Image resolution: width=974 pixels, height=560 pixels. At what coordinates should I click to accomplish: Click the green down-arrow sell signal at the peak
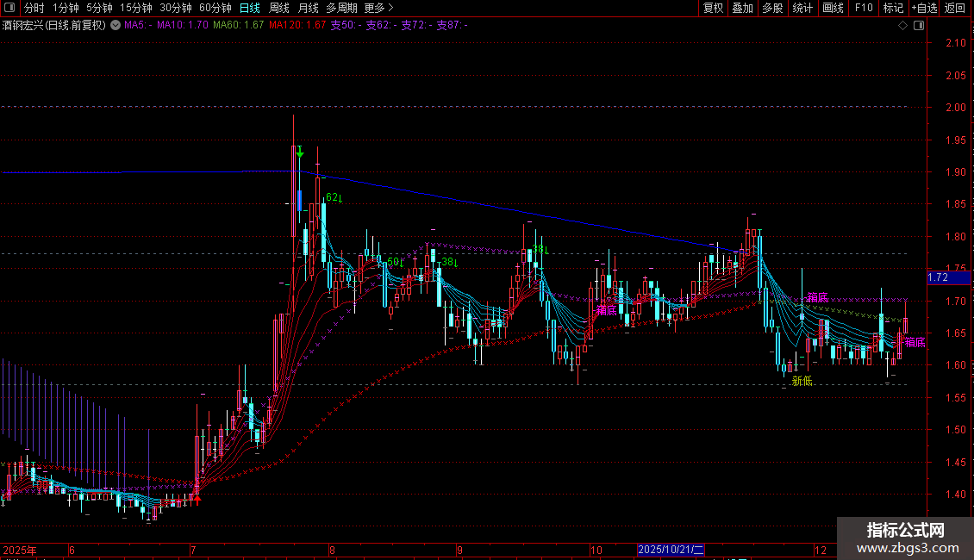pos(300,152)
